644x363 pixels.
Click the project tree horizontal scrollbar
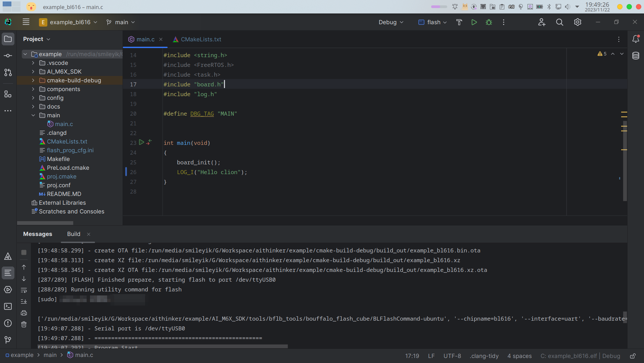coord(45,223)
